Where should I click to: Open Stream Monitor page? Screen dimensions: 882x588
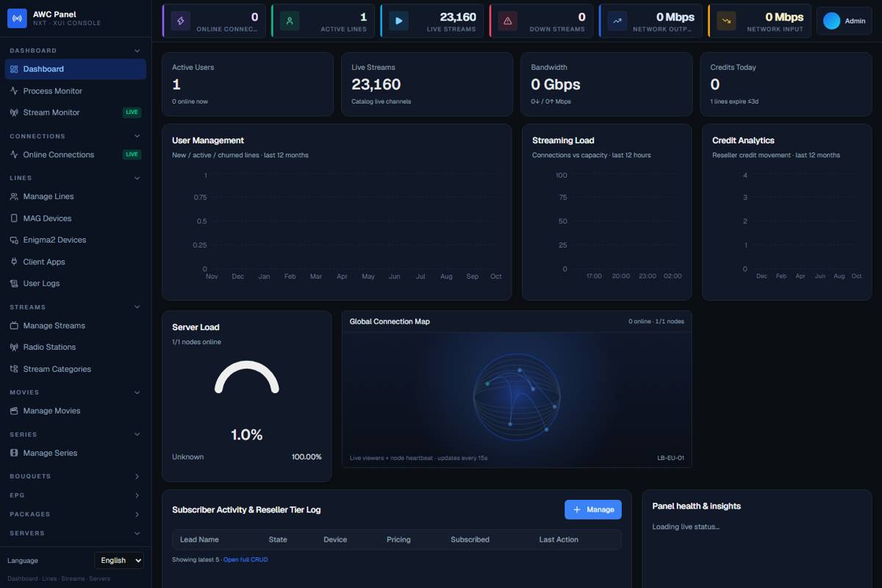tap(76, 112)
